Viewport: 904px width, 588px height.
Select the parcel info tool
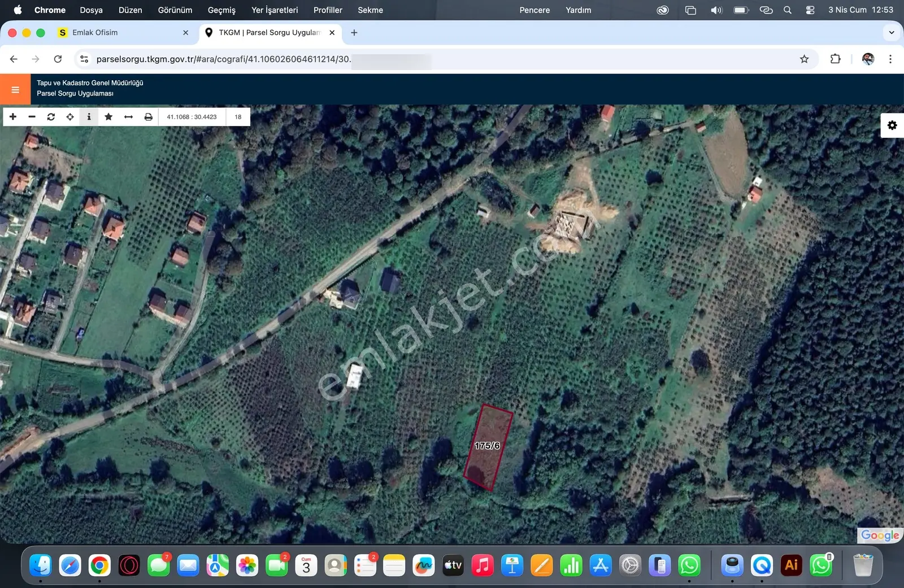[x=89, y=117]
